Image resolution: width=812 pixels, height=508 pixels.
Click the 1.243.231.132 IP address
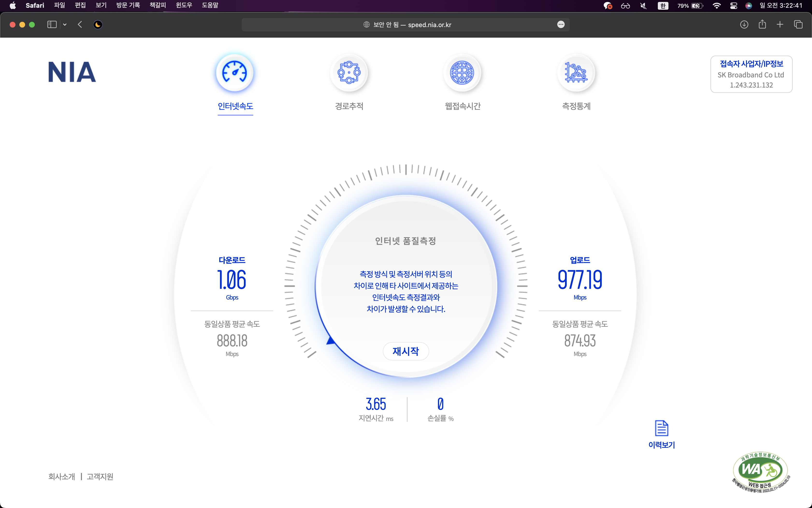751,85
